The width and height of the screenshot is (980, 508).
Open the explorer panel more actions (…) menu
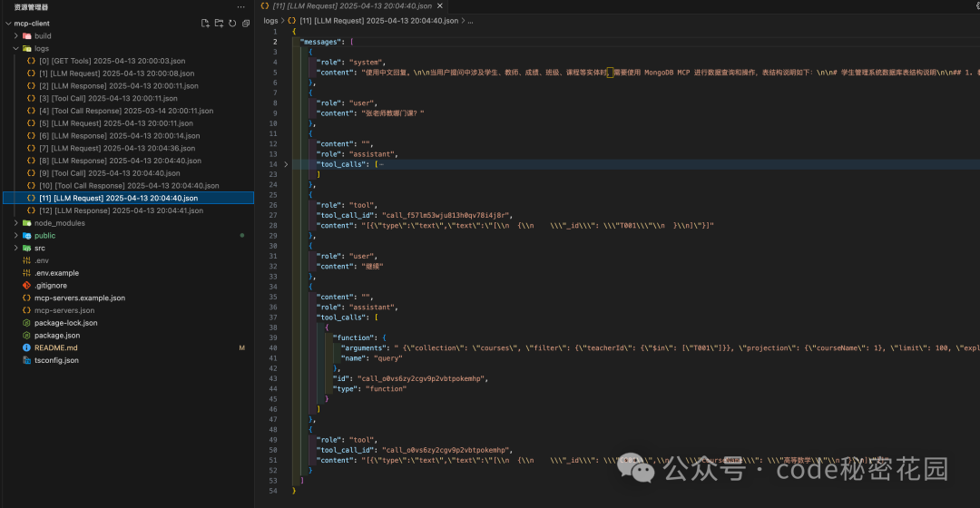point(241,7)
